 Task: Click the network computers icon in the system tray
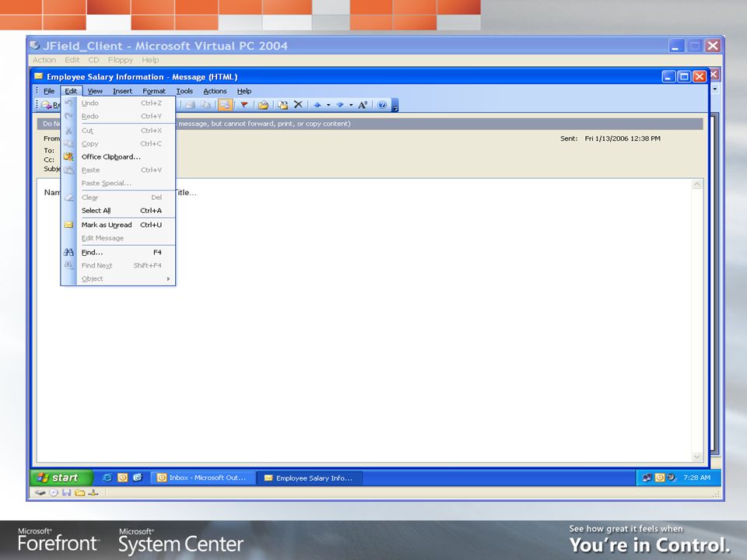[x=647, y=477]
